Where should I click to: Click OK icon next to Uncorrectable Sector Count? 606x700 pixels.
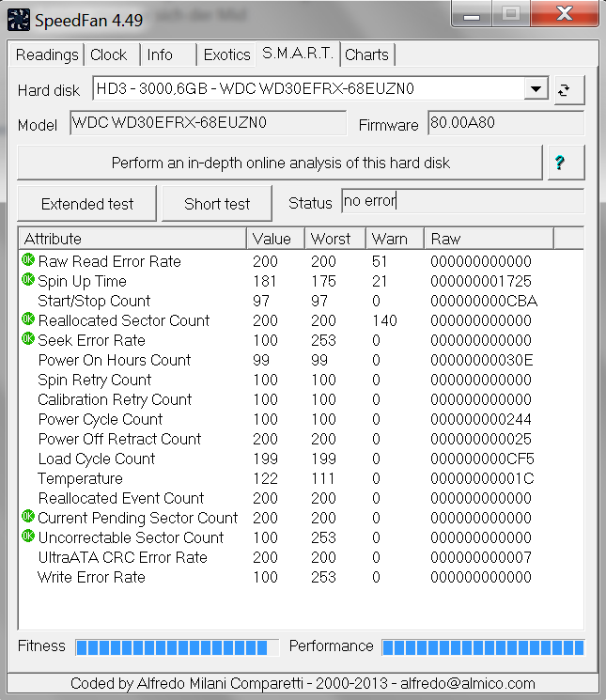point(28,536)
